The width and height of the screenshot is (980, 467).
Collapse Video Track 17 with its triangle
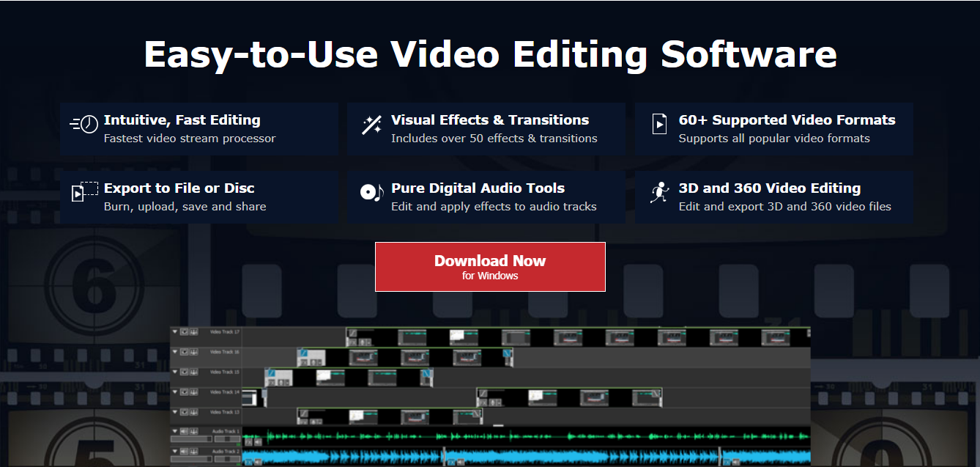(174, 331)
